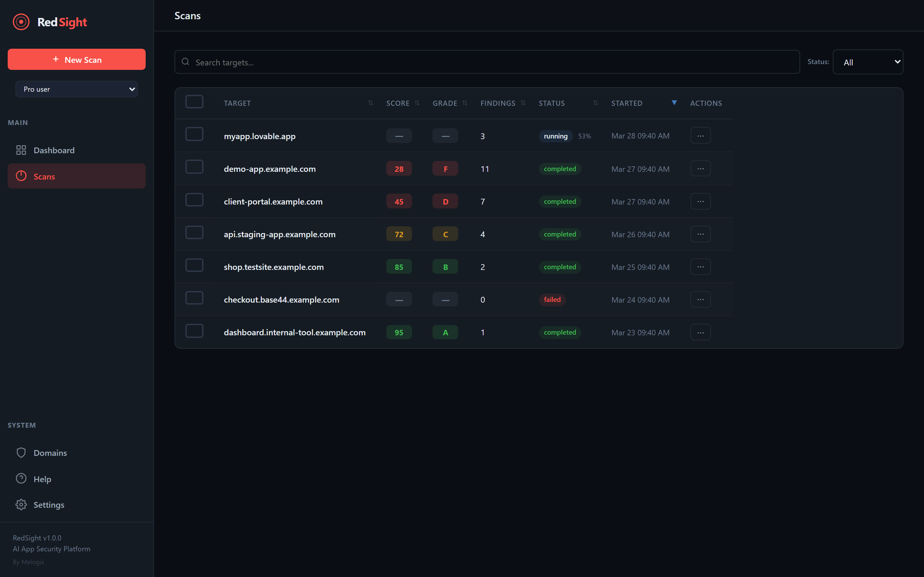Check the select-all header checkbox

coord(194,102)
